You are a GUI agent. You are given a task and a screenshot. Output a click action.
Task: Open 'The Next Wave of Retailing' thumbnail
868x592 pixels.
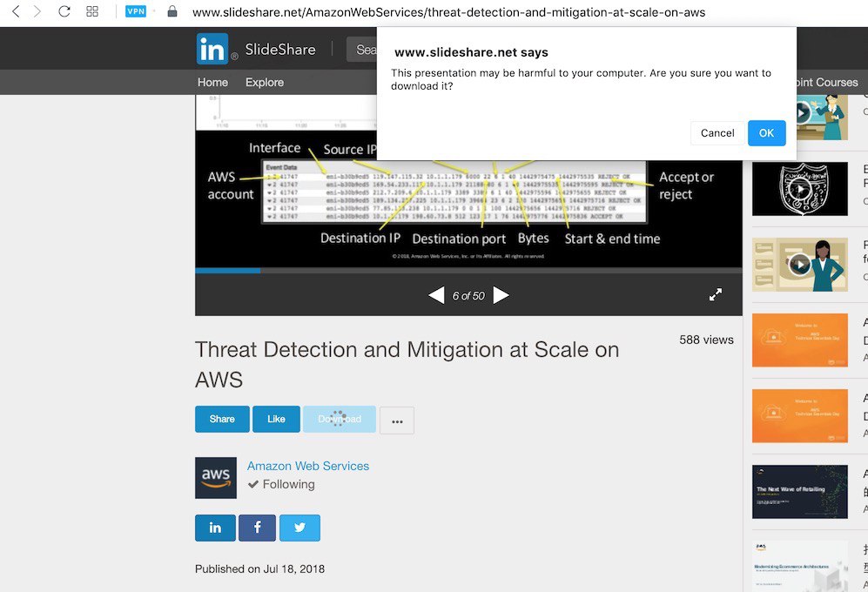[800, 492]
